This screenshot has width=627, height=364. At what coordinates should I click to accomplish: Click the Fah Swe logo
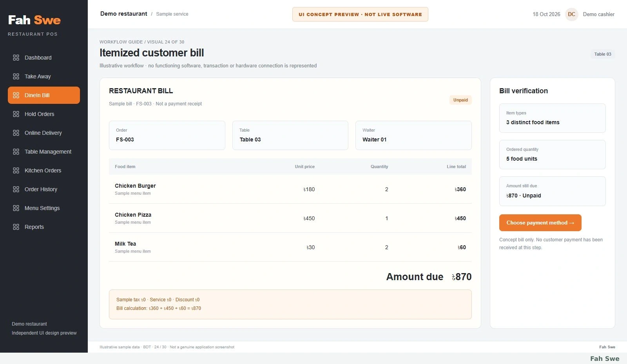34,20
